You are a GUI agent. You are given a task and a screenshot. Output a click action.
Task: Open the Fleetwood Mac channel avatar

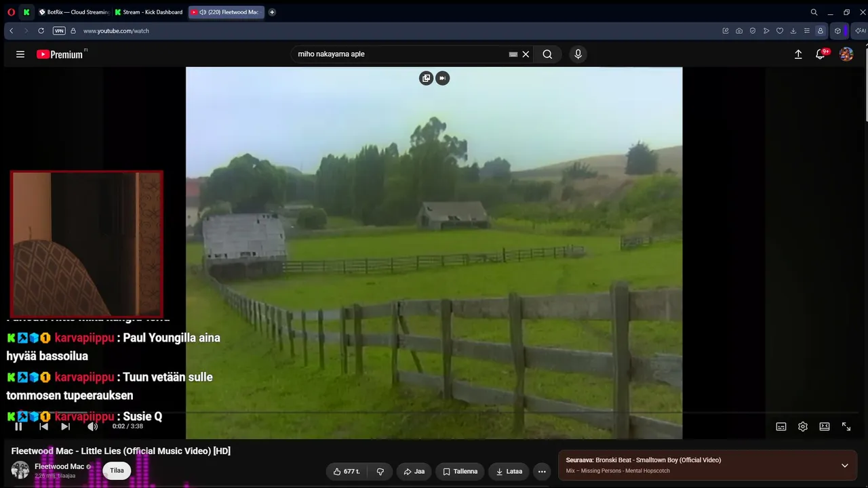pyautogui.click(x=20, y=470)
